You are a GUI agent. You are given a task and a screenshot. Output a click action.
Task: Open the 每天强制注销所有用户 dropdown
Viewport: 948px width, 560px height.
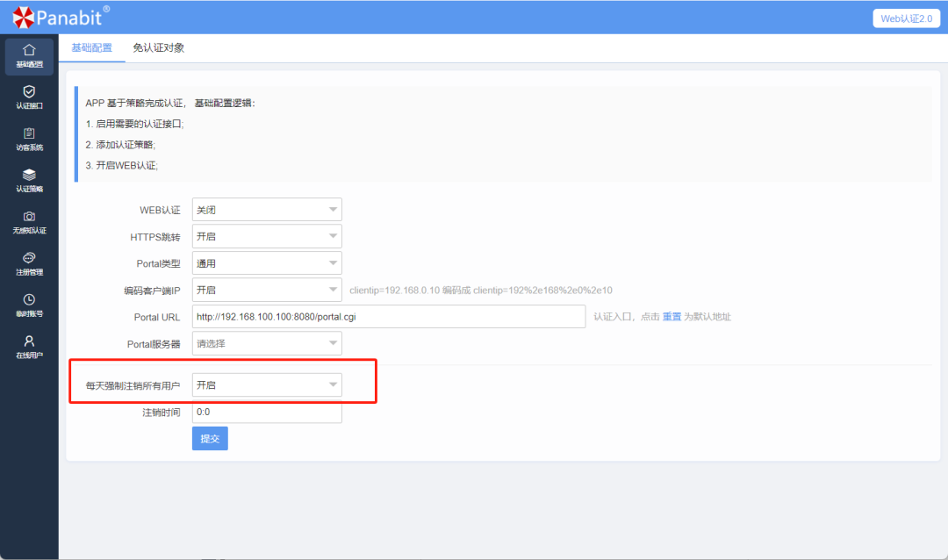[267, 384]
